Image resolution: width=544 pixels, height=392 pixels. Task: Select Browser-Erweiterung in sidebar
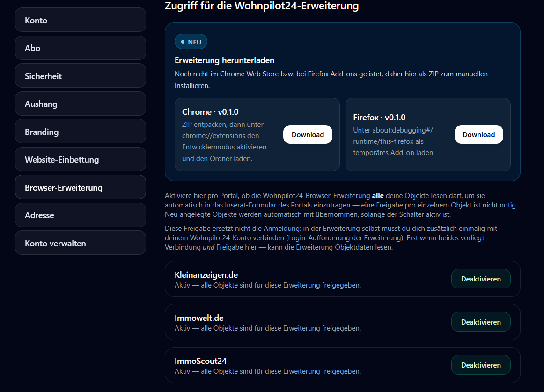point(80,187)
